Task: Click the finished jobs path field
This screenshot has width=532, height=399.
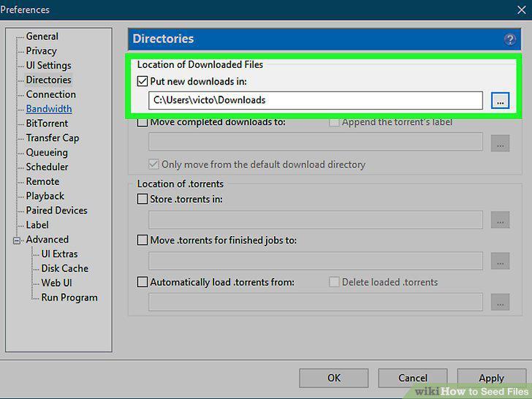Action: [316, 261]
